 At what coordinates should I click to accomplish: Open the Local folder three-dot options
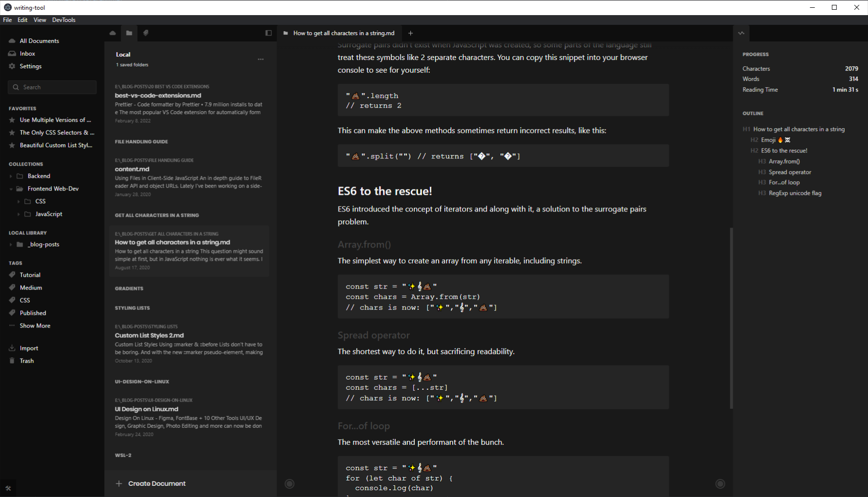260,59
